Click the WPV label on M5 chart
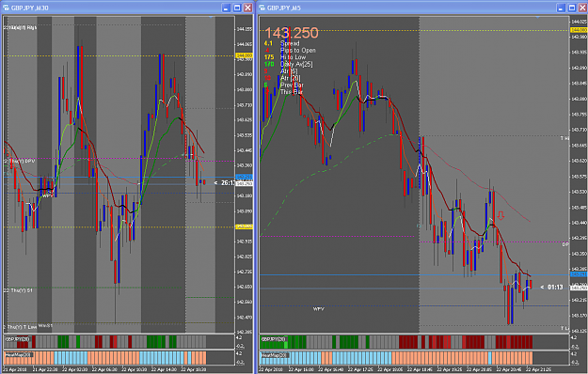The width and height of the screenshot is (588, 374). [x=318, y=309]
